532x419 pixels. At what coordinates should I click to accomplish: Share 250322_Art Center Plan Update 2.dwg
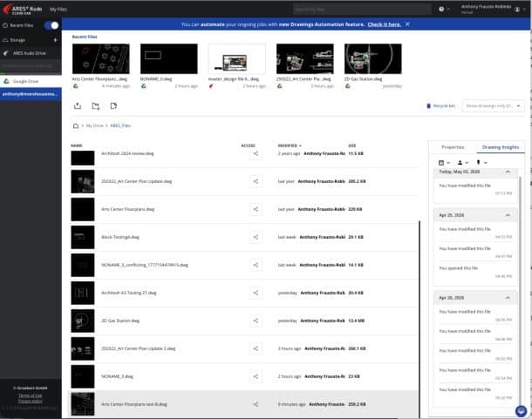(256, 348)
